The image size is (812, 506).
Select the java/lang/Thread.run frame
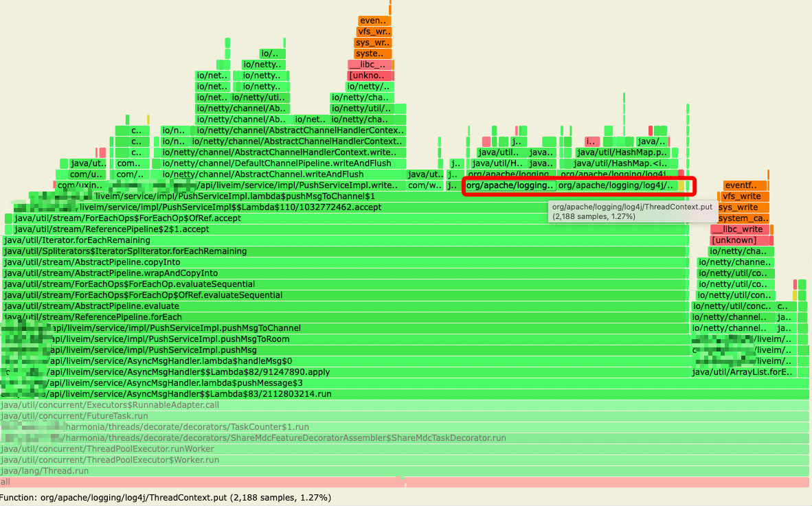[405, 471]
